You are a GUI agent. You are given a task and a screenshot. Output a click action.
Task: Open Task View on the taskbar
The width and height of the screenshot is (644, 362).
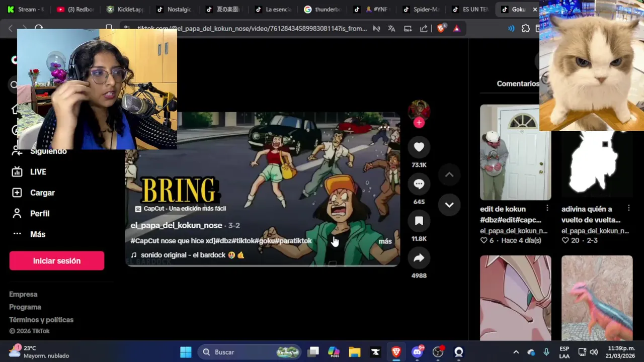click(x=313, y=352)
